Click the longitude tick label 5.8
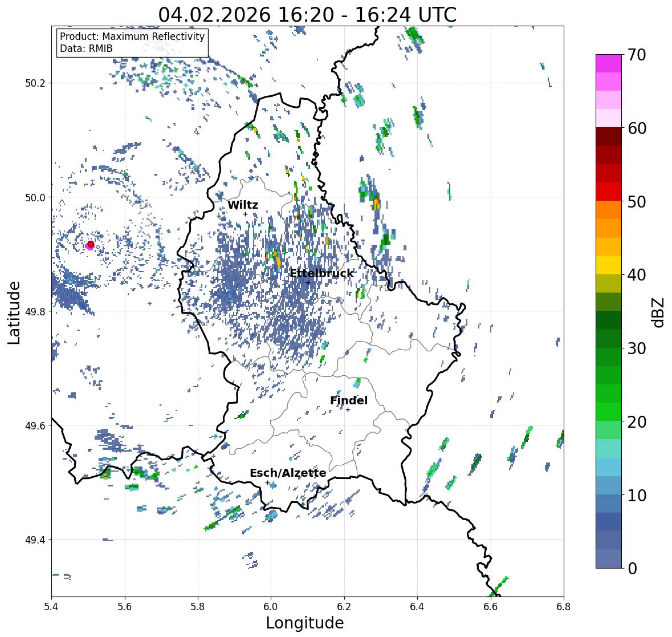This screenshot has width=672, height=637. tap(198, 606)
